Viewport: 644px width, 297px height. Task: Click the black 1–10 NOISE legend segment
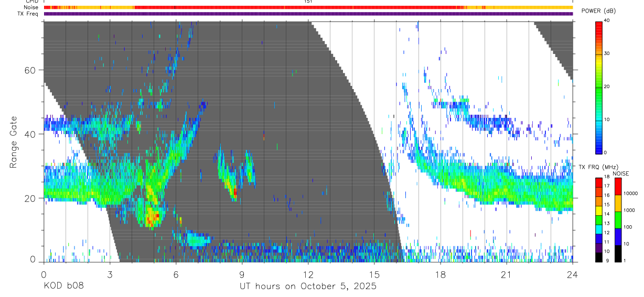(618, 254)
